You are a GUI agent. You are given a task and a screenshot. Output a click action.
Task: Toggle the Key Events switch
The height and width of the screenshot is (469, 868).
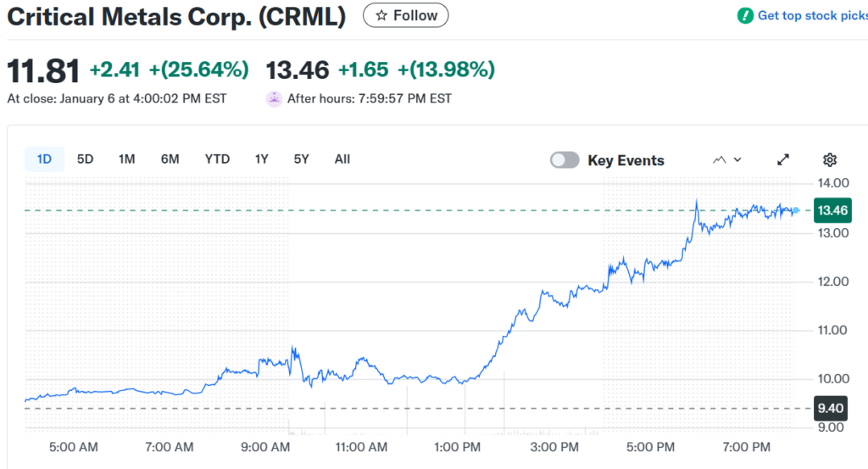pos(565,160)
